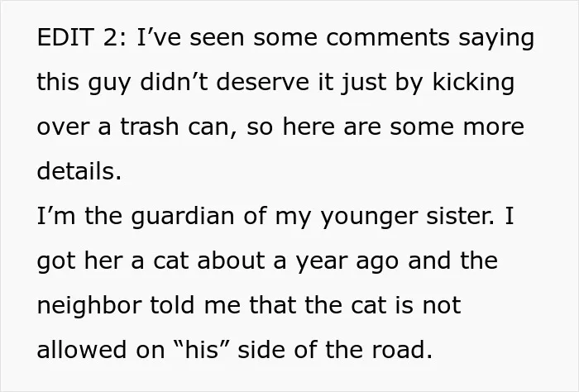Click the word "guy"
Image resolution: width=579 pixels, height=392 pixels.
(x=109, y=84)
